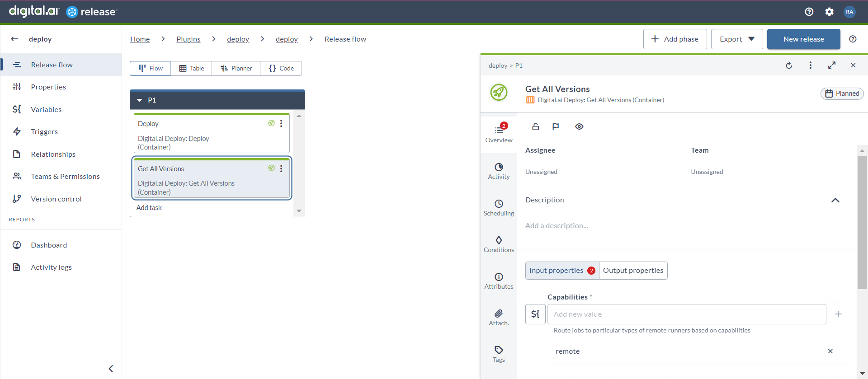Refresh the task details panel
The height and width of the screenshot is (379, 868).
pyautogui.click(x=789, y=65)
